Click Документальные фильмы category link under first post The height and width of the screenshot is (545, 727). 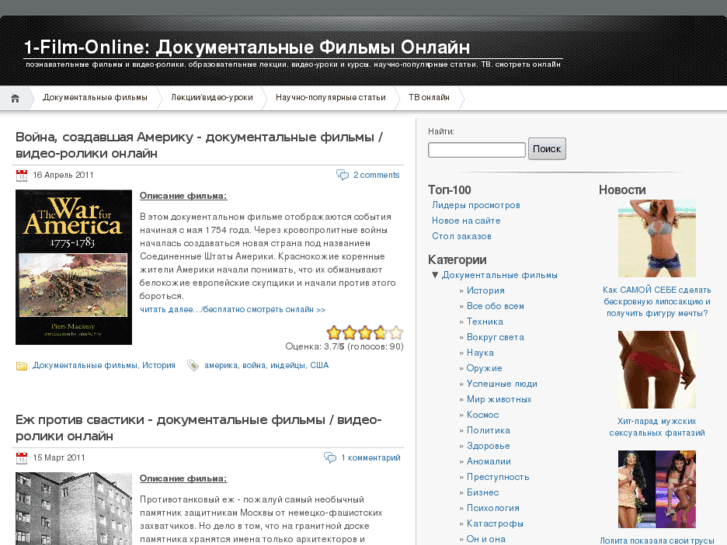click(x=85, y=365)
